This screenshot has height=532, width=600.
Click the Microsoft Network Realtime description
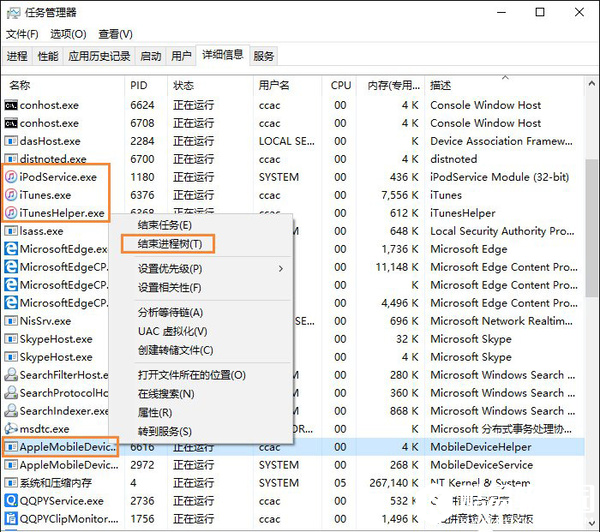coord(501,321)
